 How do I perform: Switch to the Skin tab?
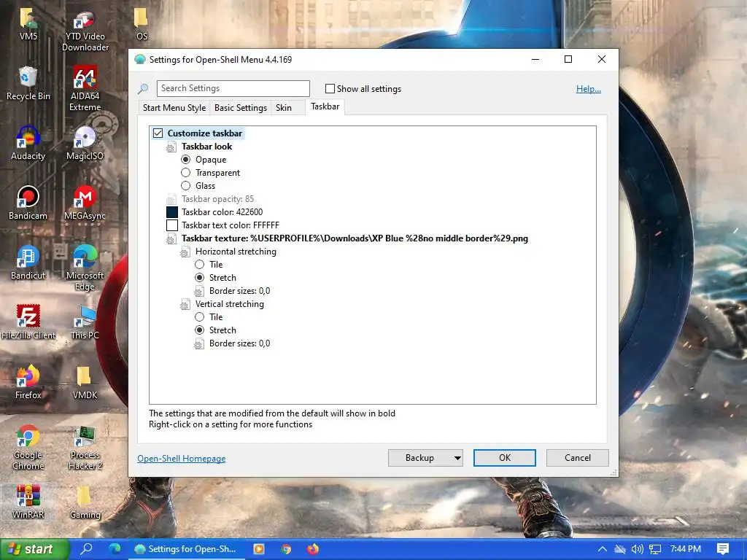[284, 108]
